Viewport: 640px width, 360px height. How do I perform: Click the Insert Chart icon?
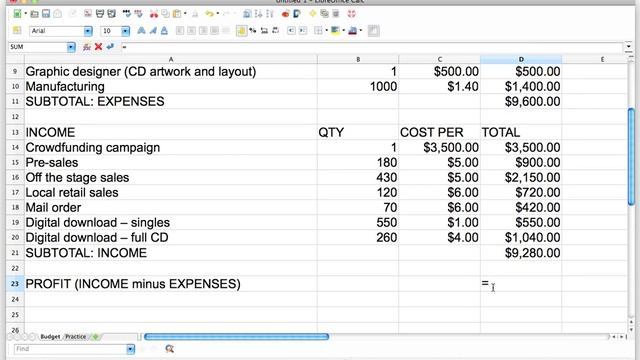285,14
